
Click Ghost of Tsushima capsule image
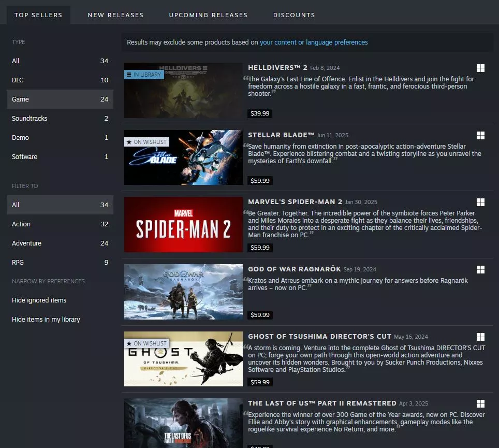tap(183, 359)
